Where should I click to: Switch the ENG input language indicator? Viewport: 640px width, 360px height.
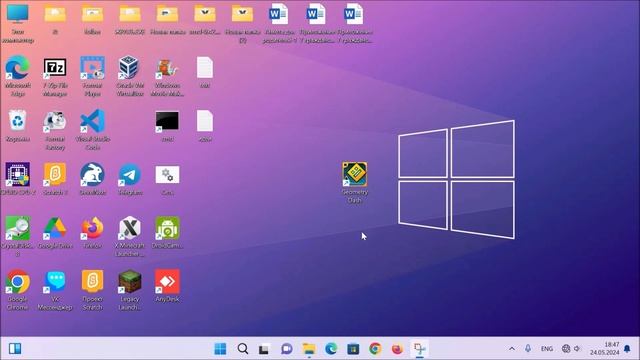[547, 349]
